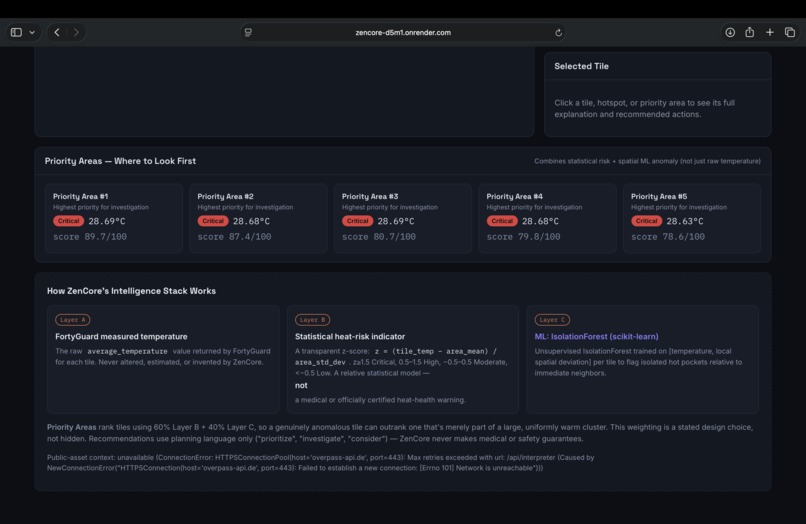Select the Priority Area #5 card

691,218
